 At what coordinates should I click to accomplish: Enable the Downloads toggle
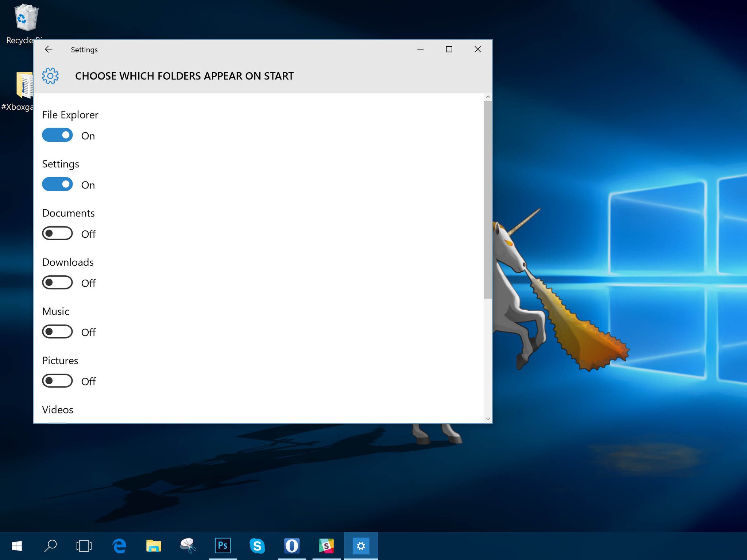[x=57, y=283]
